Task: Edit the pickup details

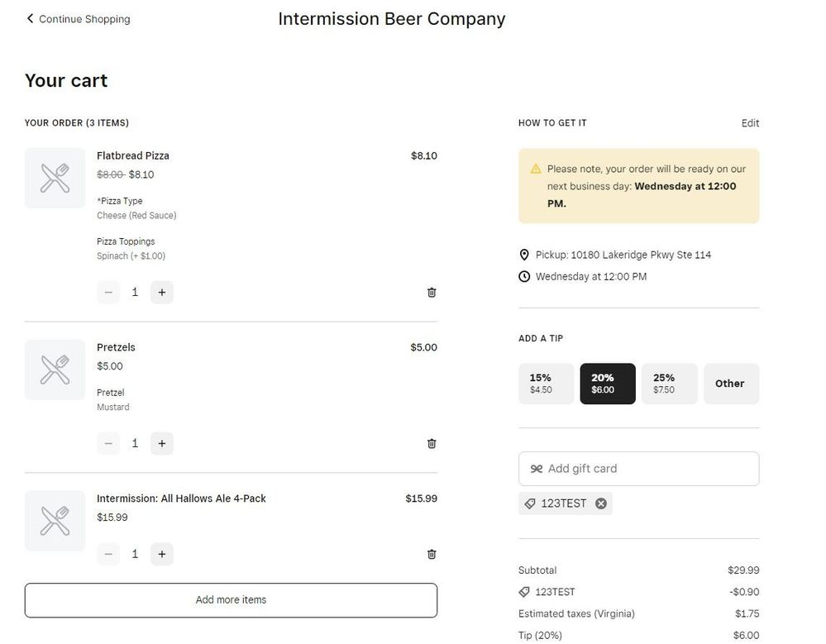Action: click(750, 123)
